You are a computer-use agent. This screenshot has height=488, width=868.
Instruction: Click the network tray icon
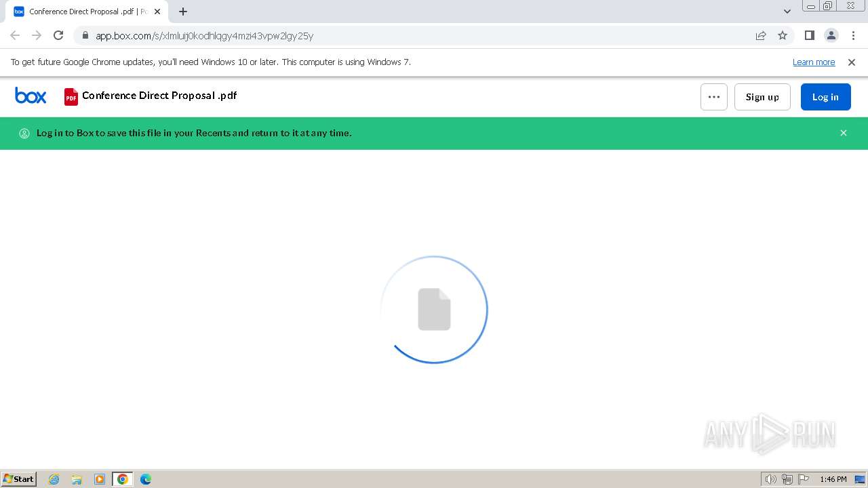tap(787, 479)
